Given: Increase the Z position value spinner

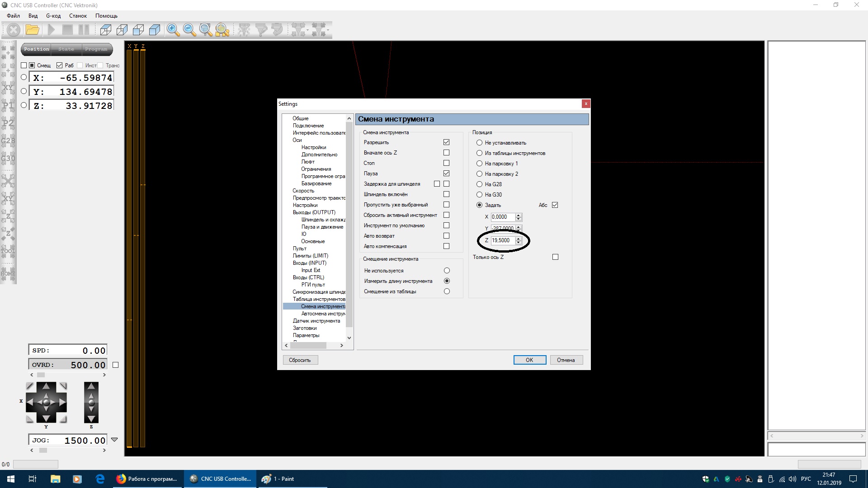Looking at the screenshot, I should pyautogui.click(x=519, y=238).
